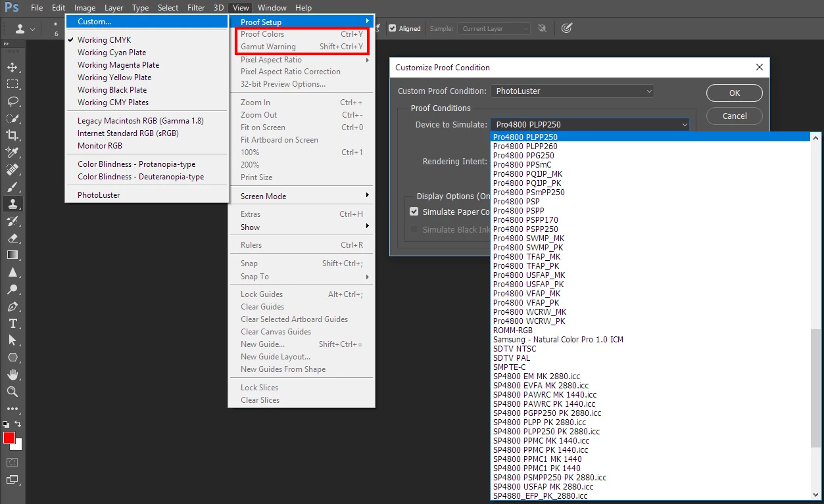Select the Dodge tool
Screen dimensions: 824x504
pos(12,289)
